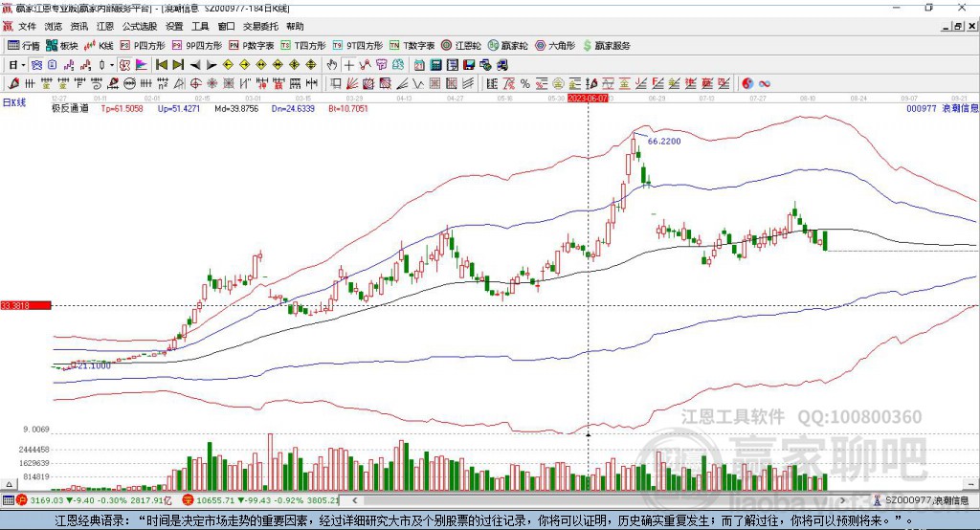
Task: Open the calendar icon in toolbar
Action: (419, 65)
